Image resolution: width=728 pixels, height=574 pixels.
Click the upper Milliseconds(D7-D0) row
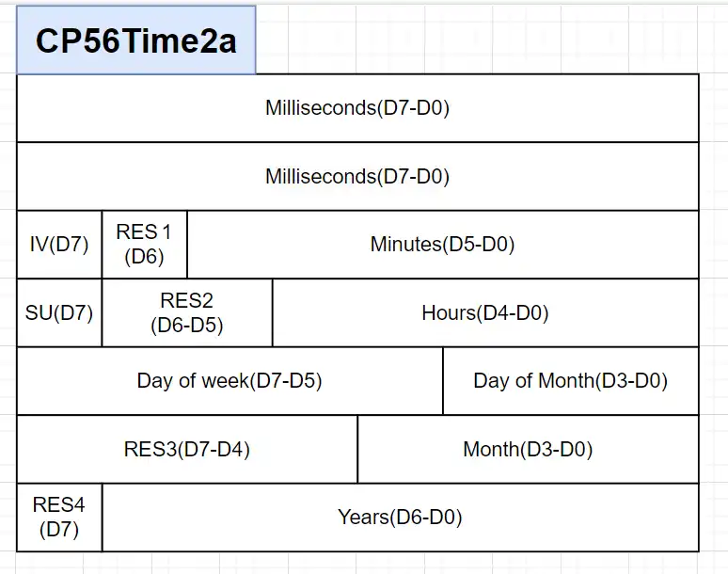[x=357, y=108]
